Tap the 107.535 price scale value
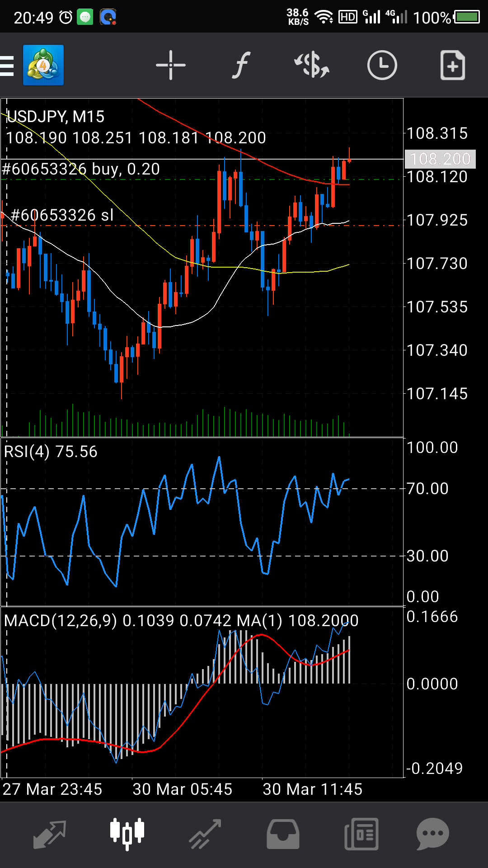Image resolution: width=488 pixels, height=868 pixels. pyautogui.click(x=437, y=307)
